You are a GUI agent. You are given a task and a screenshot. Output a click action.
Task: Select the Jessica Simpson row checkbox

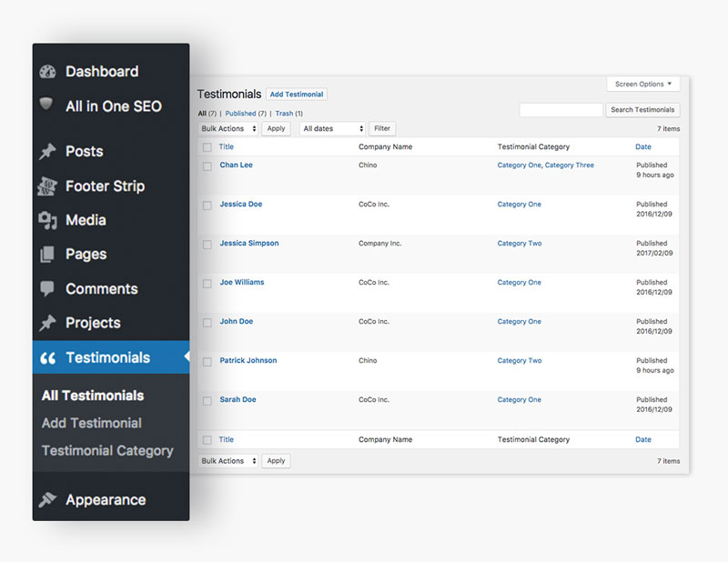click(207, 245)
